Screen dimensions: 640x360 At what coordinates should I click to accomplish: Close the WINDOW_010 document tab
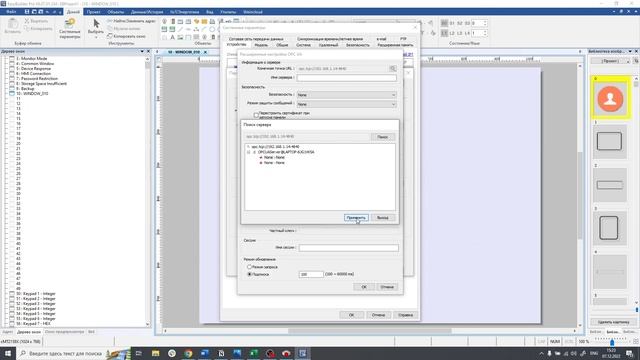tap(205, 52)
